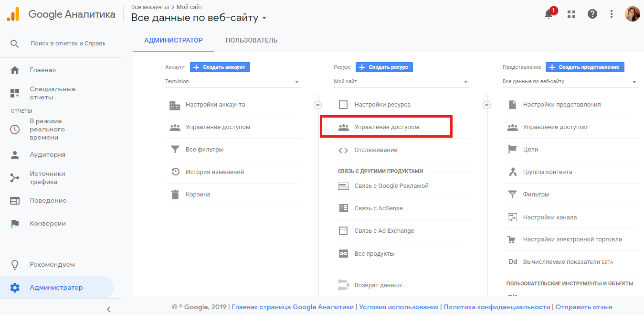The width and height of the screenshot is (644, 315).
Task: Click the История изменений history icon
Action: click(x=175, y=172)
